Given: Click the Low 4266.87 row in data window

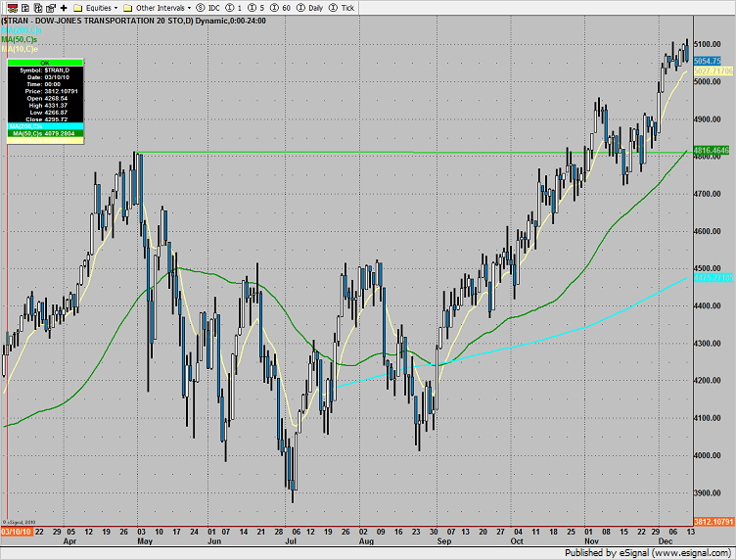Looking at the screenshot, I should [45, 113].
